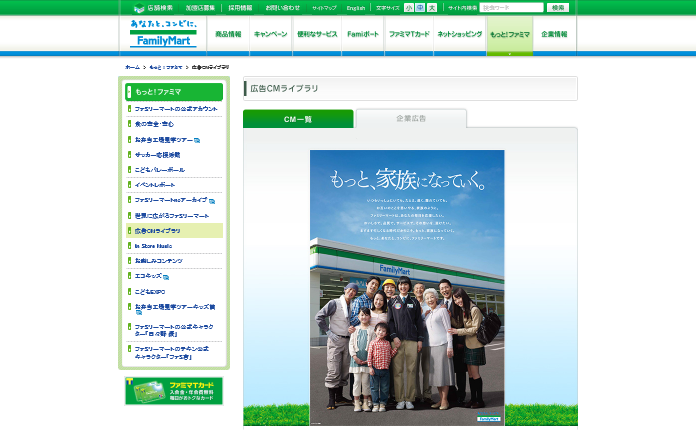Open the サイトマップ link

[x=324, y=8]
